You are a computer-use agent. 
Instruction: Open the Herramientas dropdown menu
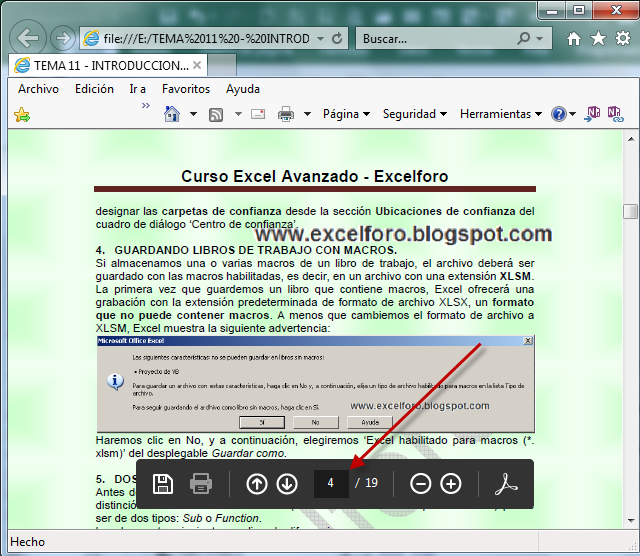tap(501, 114)
